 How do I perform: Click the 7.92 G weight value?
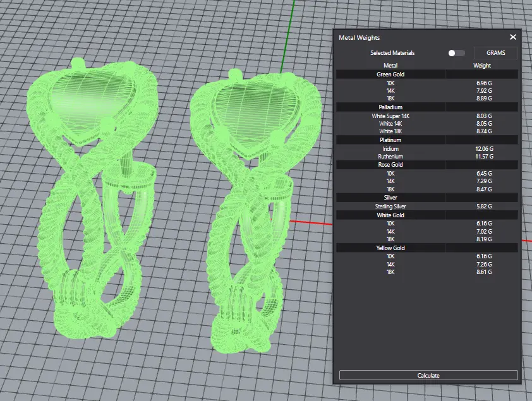[x=484, y=91]
